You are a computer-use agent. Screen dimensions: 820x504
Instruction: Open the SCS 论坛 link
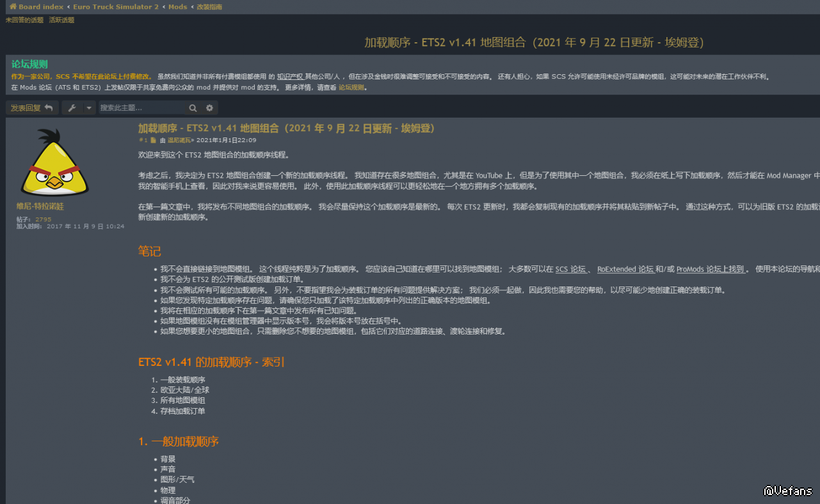click(x=570, y=269)
